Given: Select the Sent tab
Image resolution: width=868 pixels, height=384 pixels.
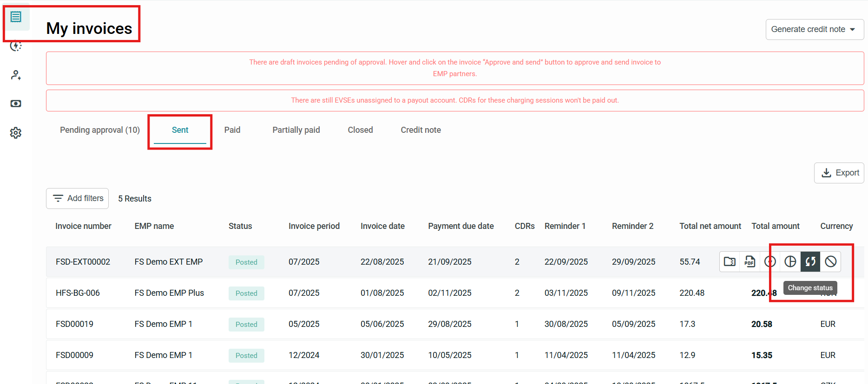Looking at the screenshot, I should coord(180,130).
